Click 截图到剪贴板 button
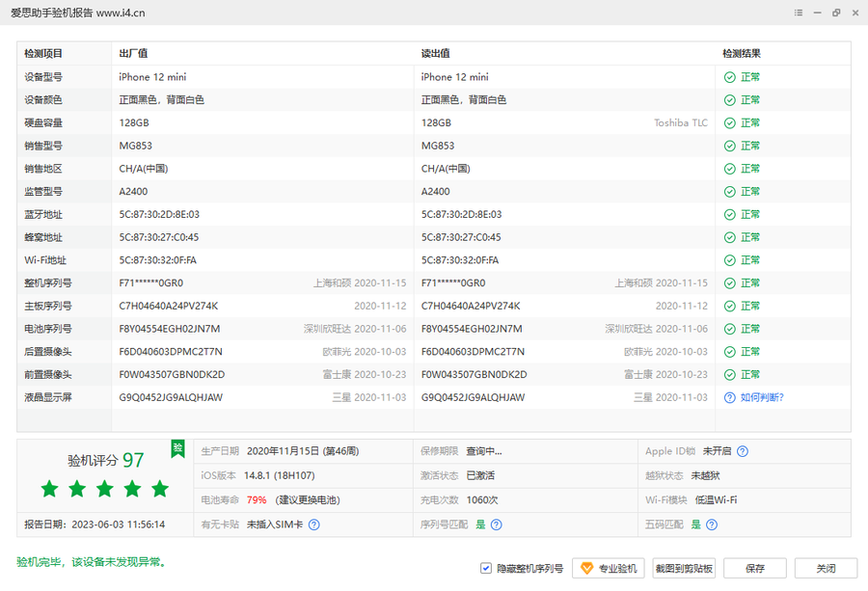The height and width of the screenshot is (591, 868). click(x=684, y=568)
